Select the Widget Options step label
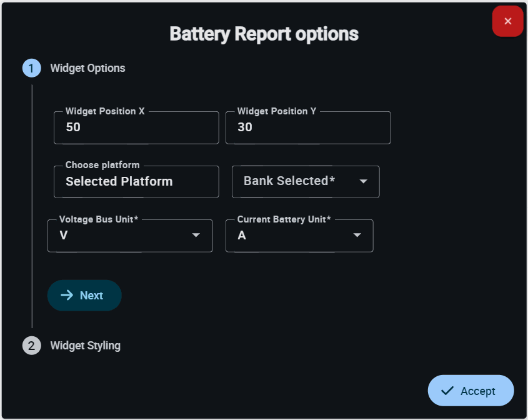 (87, 68)
